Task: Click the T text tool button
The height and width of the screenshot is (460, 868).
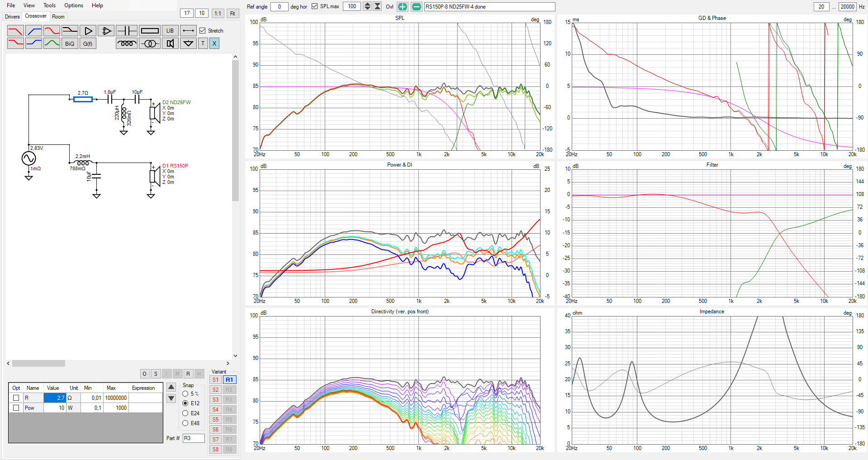Action: 203,43
